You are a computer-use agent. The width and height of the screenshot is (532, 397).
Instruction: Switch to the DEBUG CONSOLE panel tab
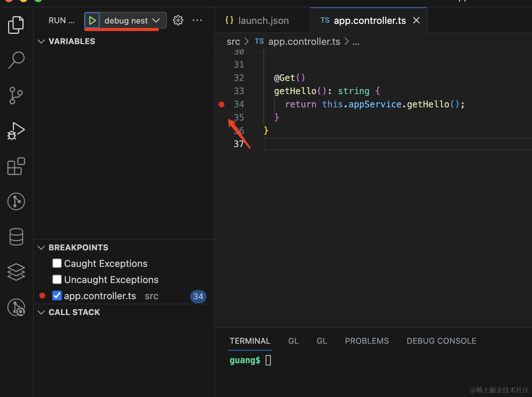pos(441,341)
